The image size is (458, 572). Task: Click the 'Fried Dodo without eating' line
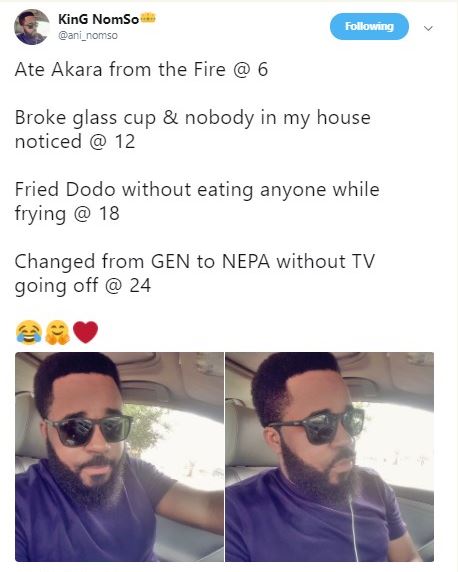[197, 201]
